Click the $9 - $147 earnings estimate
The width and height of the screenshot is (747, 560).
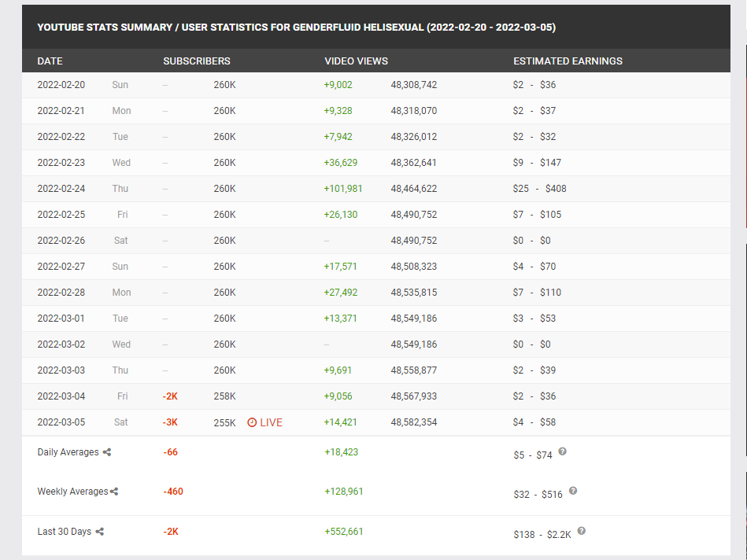click(x=538, y=162)
